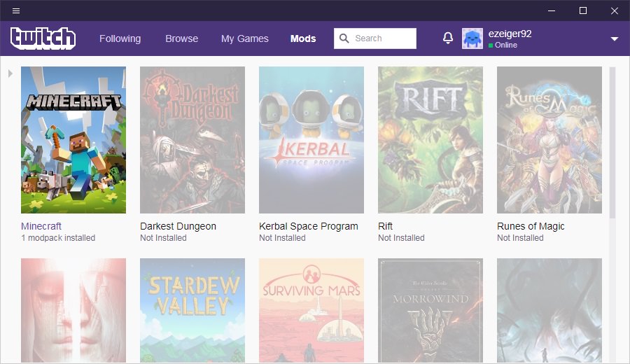Open the notifications bell
Viewport: 630px width, 364px height.
click(x=448, y=38)
